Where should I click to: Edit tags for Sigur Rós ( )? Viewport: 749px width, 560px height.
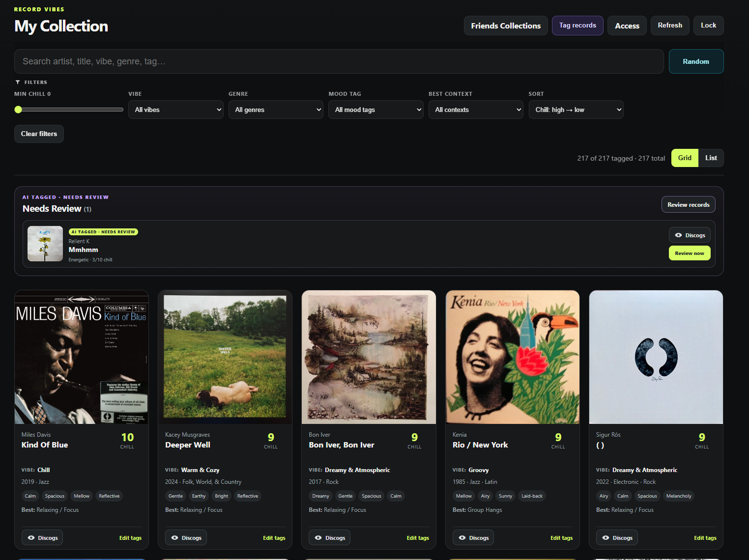[x=705, y=538]
